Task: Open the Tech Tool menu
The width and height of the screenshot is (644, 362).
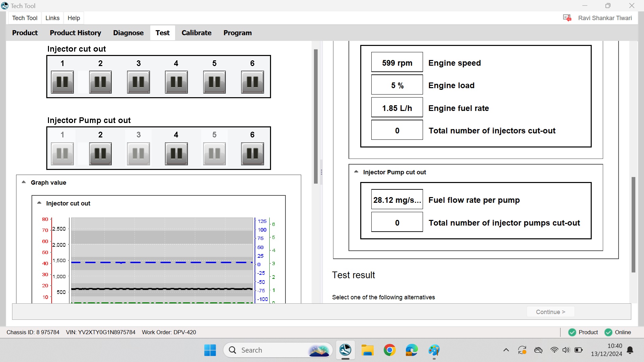Action: pos(25,18)
